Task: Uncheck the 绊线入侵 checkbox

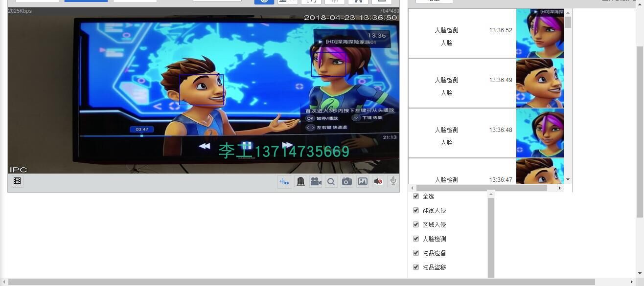Action: pyautogui.click(x=416, y=210)
